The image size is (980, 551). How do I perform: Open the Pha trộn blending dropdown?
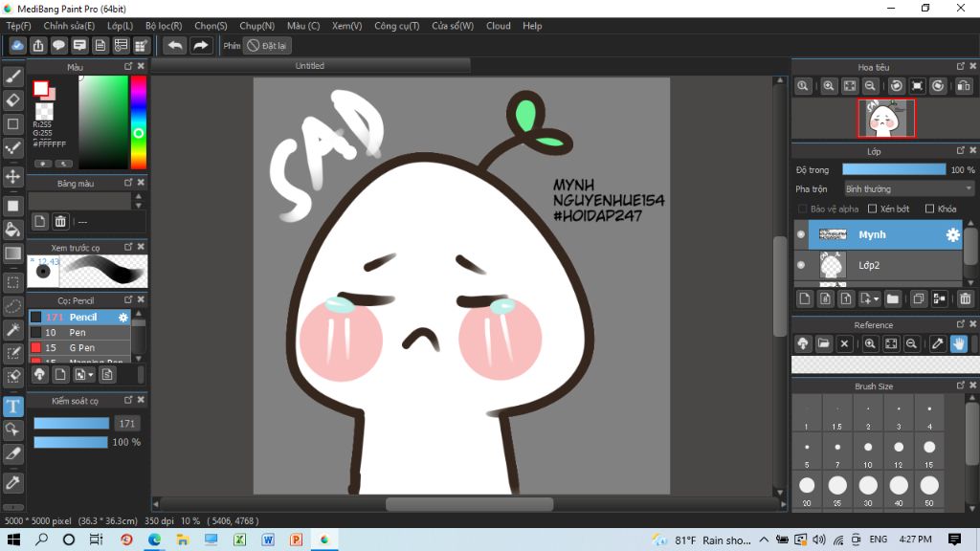click(x=909, y=188)
